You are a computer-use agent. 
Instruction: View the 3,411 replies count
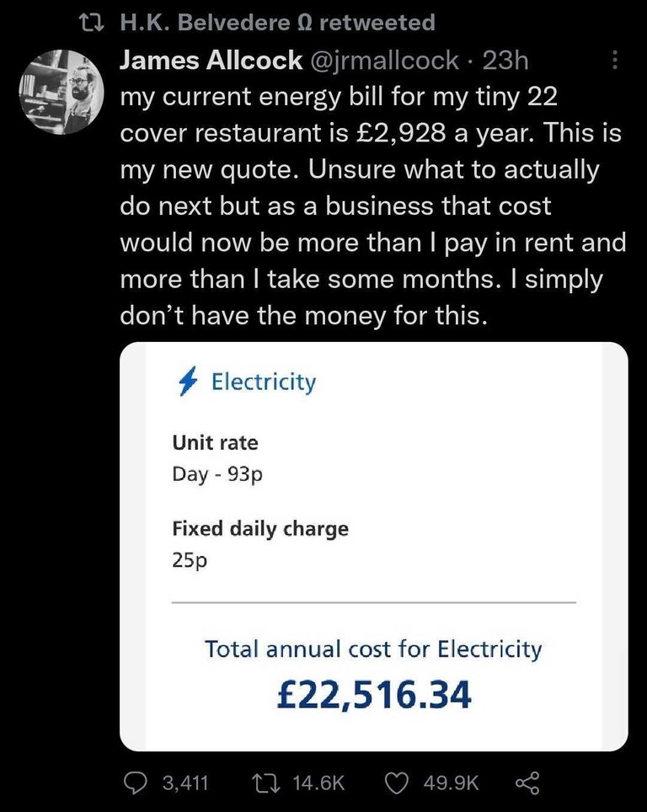185,783
